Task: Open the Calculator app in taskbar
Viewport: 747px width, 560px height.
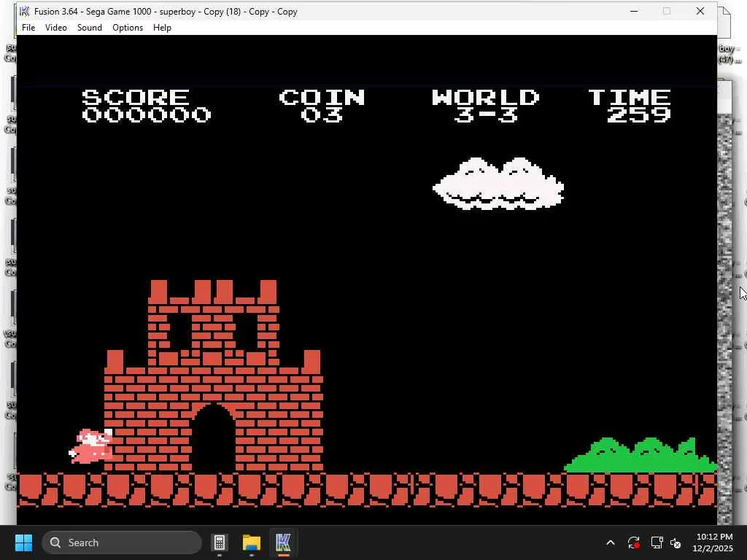Action: click(x=220, y=542)
